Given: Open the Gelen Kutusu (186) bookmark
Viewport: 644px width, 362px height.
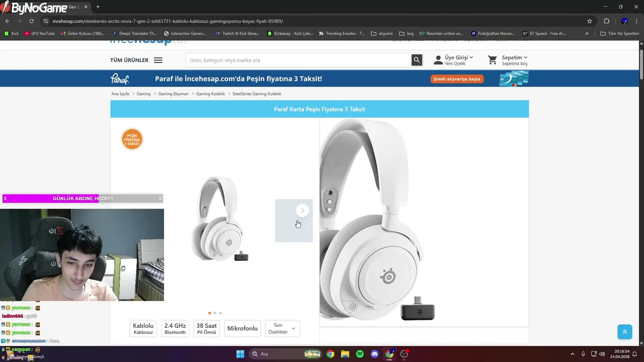Looking at the screenshot, I should pyautogui.click(x=82, y=34).
